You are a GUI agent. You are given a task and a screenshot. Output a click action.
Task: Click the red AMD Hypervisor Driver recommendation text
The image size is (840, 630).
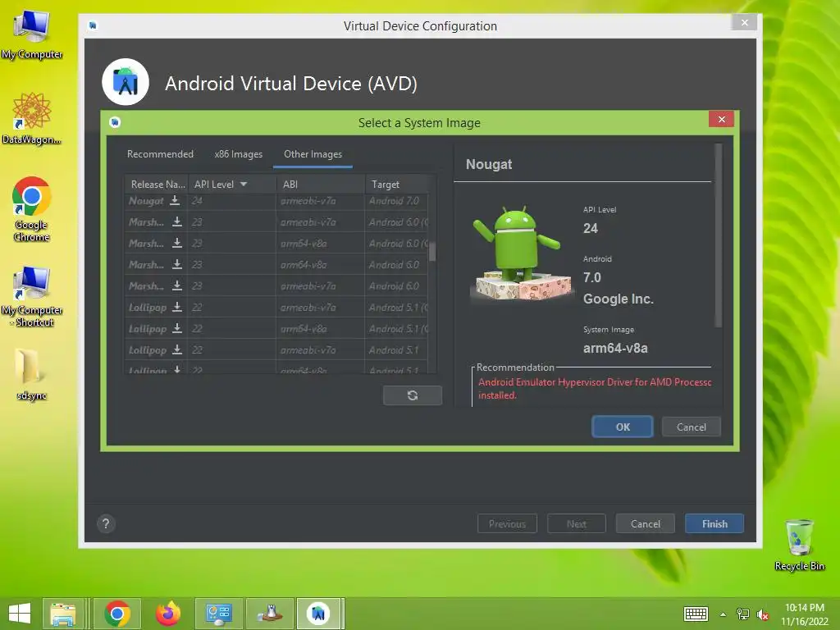tap(595, 388)
